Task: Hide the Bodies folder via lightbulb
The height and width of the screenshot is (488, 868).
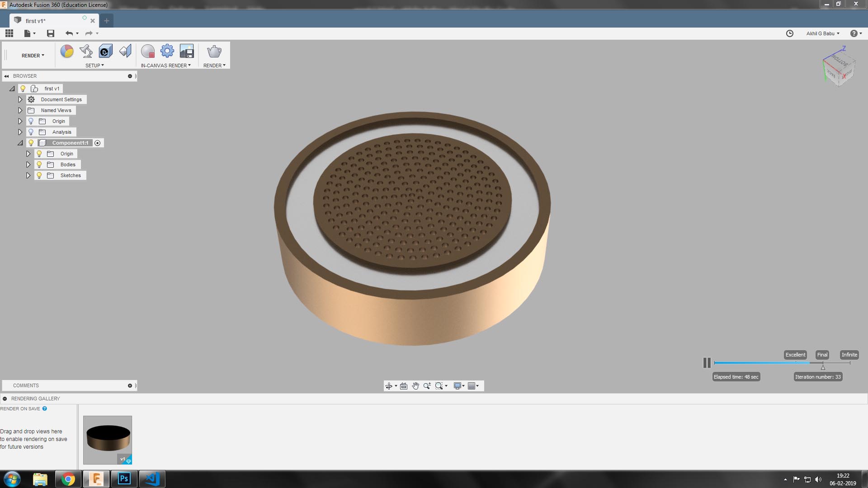Action: click(x=39, y=164)
